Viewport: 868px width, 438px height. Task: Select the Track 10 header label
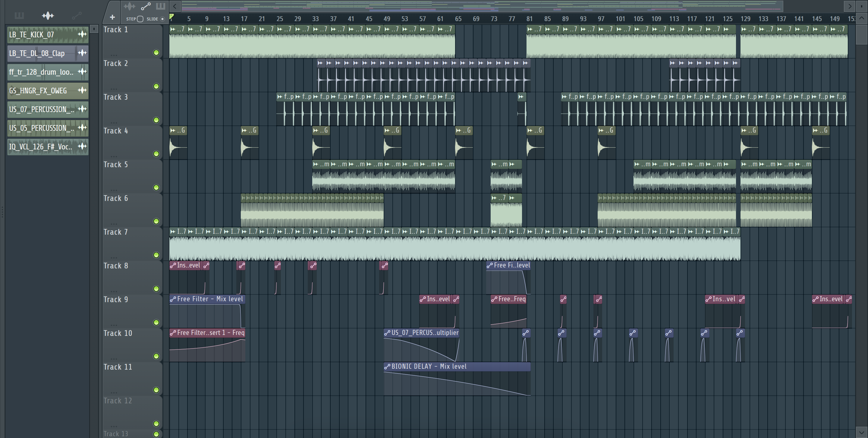118,333
